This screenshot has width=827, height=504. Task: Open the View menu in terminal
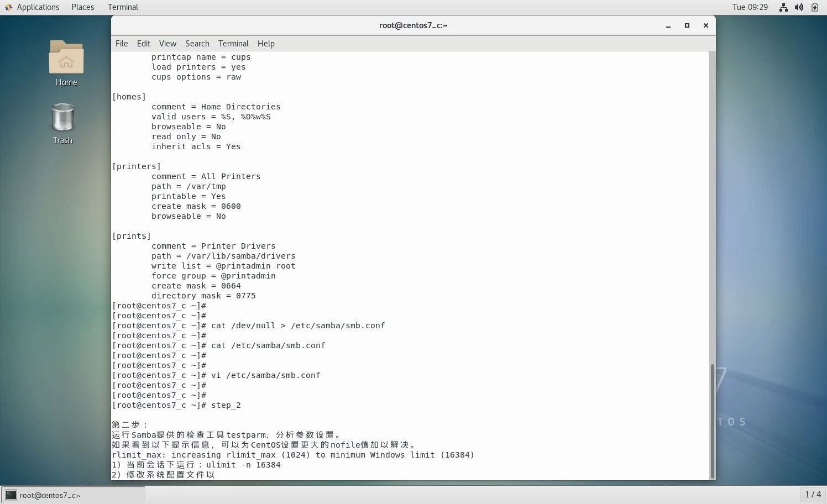click(168, 44)
